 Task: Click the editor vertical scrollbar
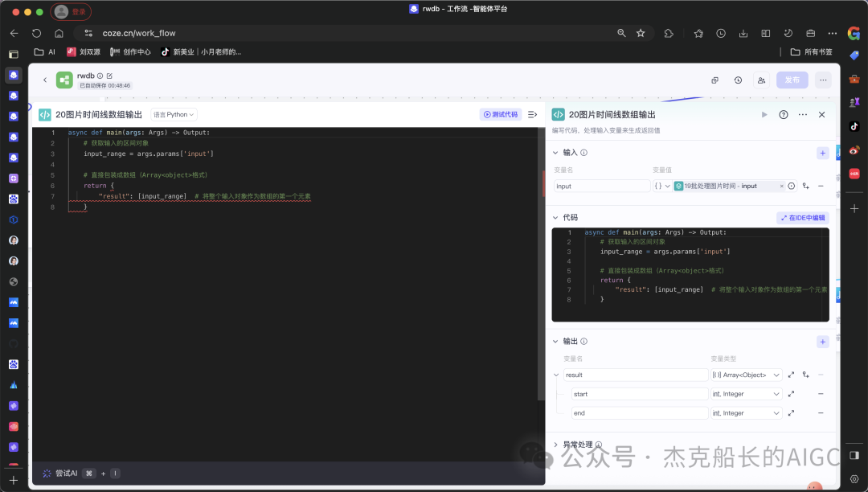pyautogui.click(x=541, y=264)
